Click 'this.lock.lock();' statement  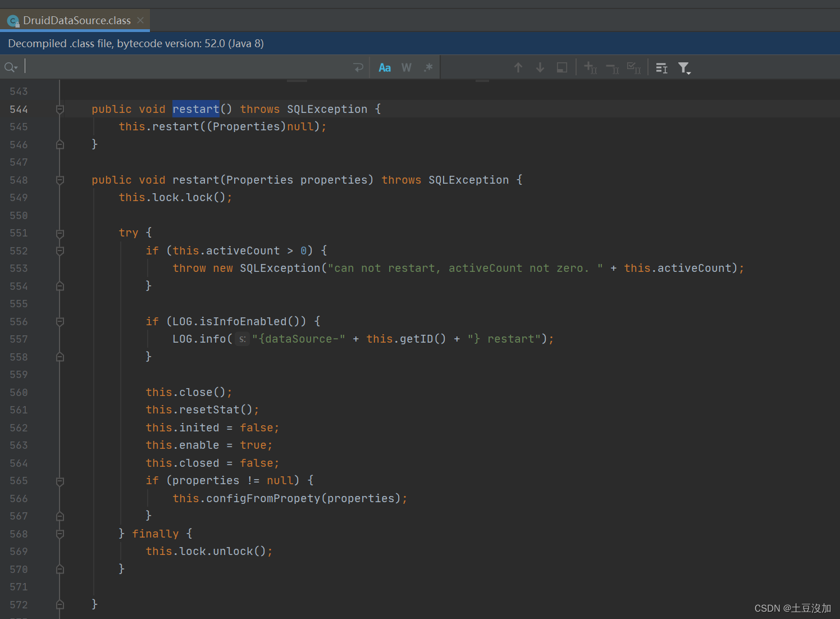[175, 197]
